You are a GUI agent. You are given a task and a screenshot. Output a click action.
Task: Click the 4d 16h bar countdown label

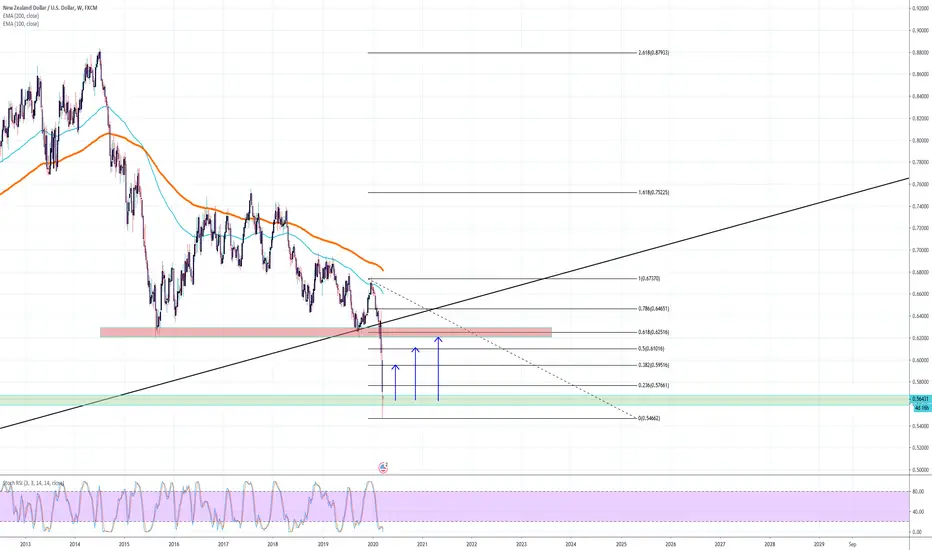921,408
